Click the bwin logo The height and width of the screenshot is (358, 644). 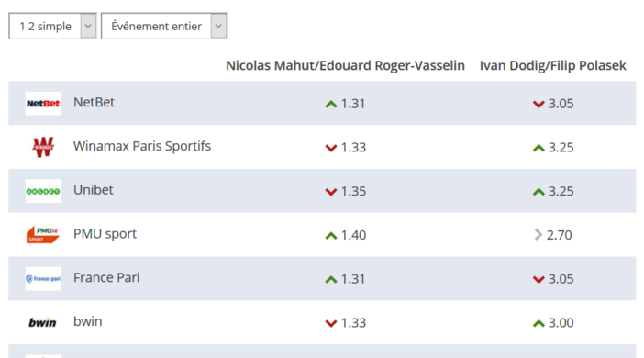click(42, 322)
